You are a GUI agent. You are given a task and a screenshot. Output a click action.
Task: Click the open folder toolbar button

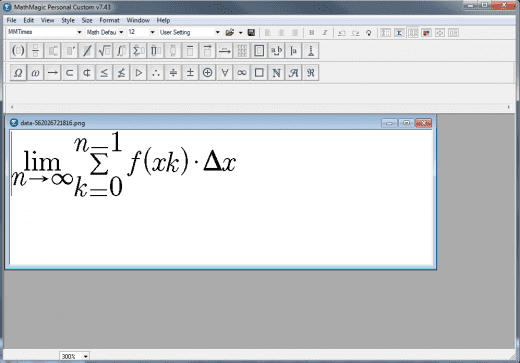[230, 32]
